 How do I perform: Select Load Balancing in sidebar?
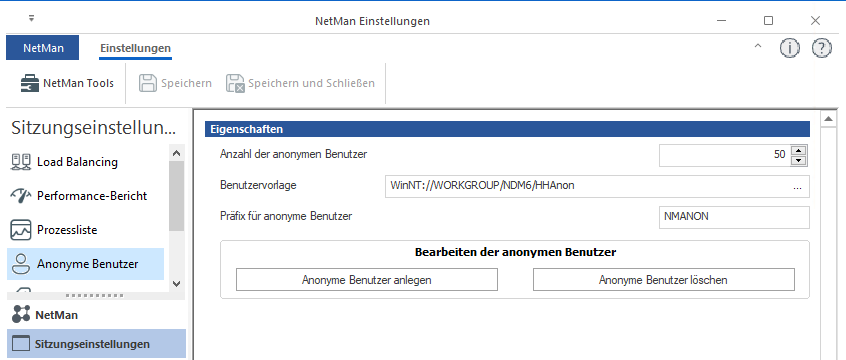pyautogui.click(x=85, y=161)
